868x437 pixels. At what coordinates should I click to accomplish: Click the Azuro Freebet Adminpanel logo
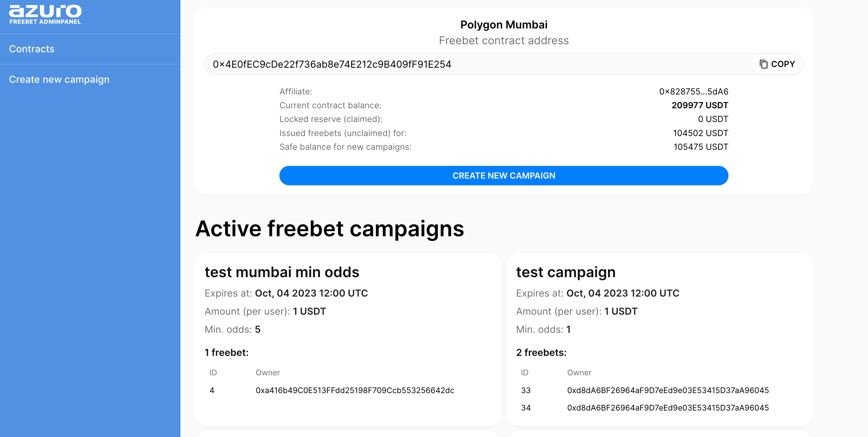point(45,15)
